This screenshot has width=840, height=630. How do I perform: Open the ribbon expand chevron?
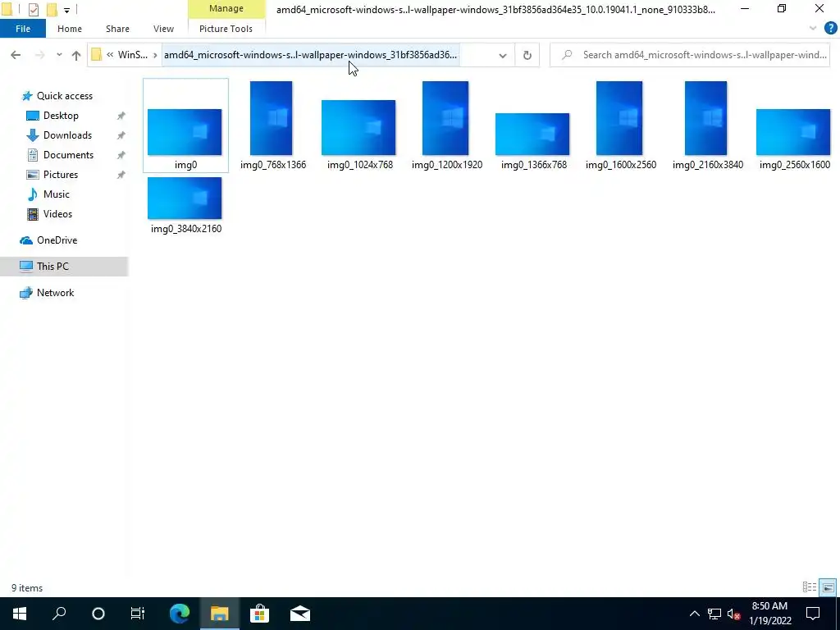coord(813,29)
